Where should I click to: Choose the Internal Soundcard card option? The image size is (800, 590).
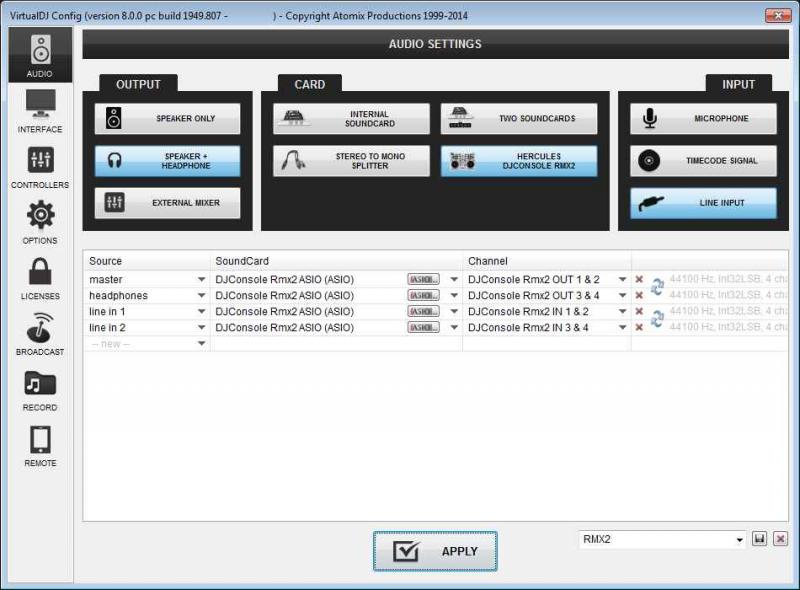[351, 119]
